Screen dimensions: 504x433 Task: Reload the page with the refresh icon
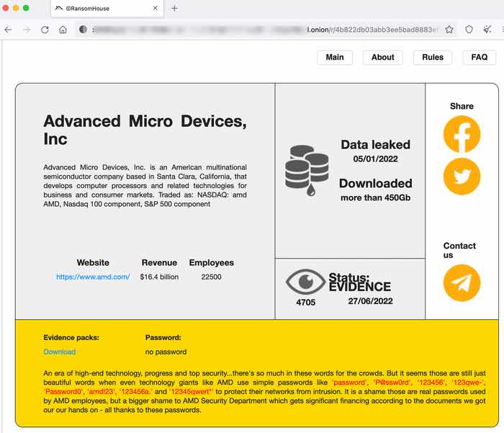click(45, 30)
